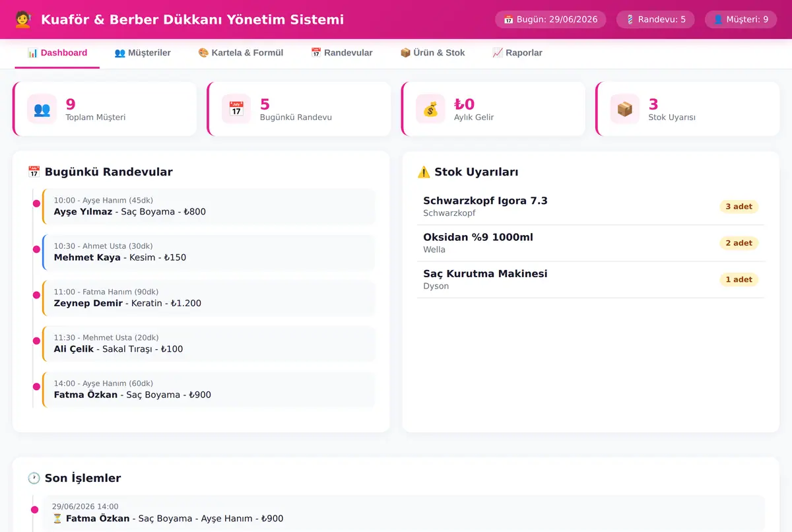Open the Ürün & Stok tab

[x=433, y=53]
